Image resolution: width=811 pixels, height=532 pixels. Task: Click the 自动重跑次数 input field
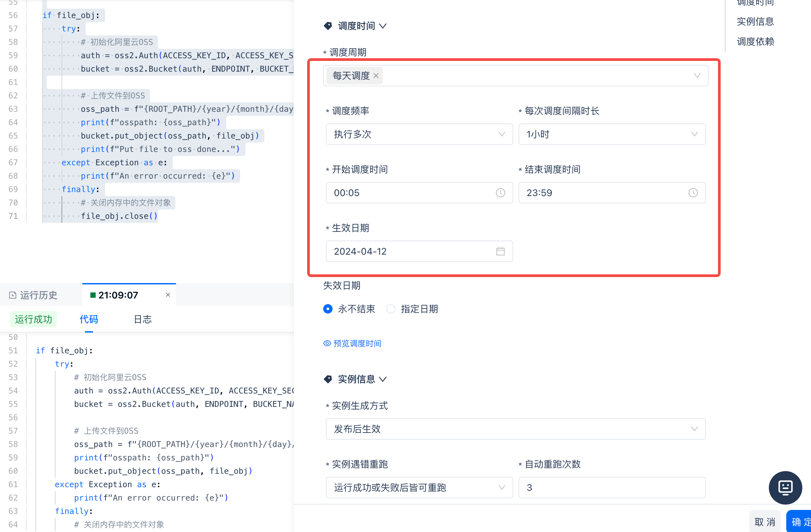click(x=612, y=488)
